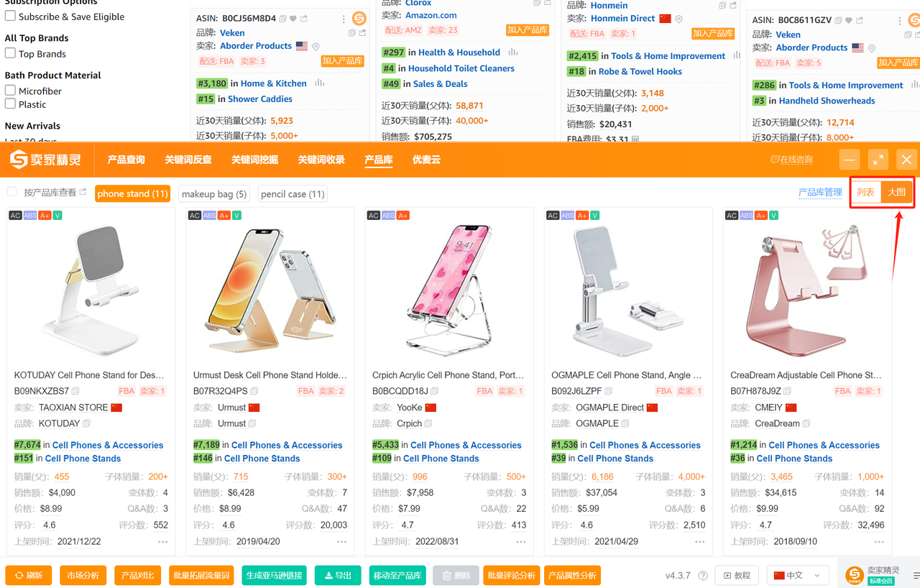Open the external link icon beside 按产品库查看
This screenshot has width=920, height=588.
tap(83, 192)
